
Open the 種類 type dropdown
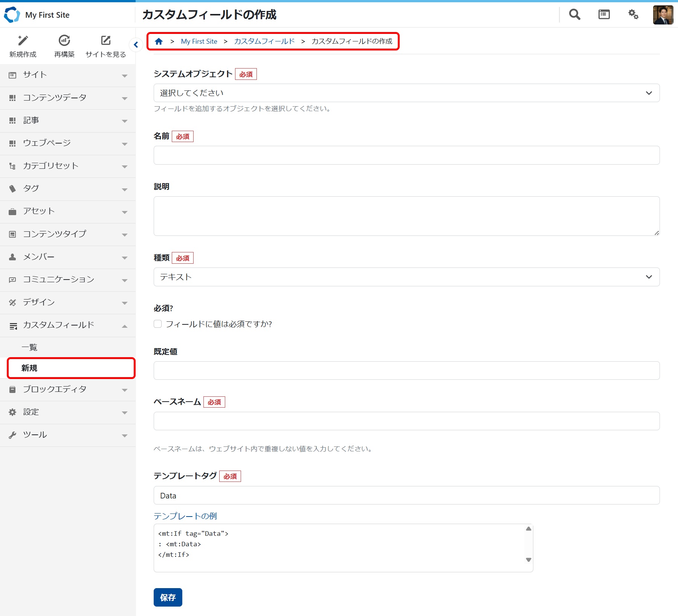pyautogui.click(x=406, y=277)
